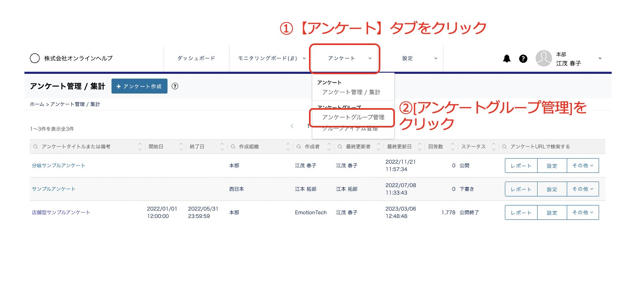The height and width of the screenshot is (281, 644).
Task: Open 設定 for サンプルアンケート row
Action: (x=552, y=189)
